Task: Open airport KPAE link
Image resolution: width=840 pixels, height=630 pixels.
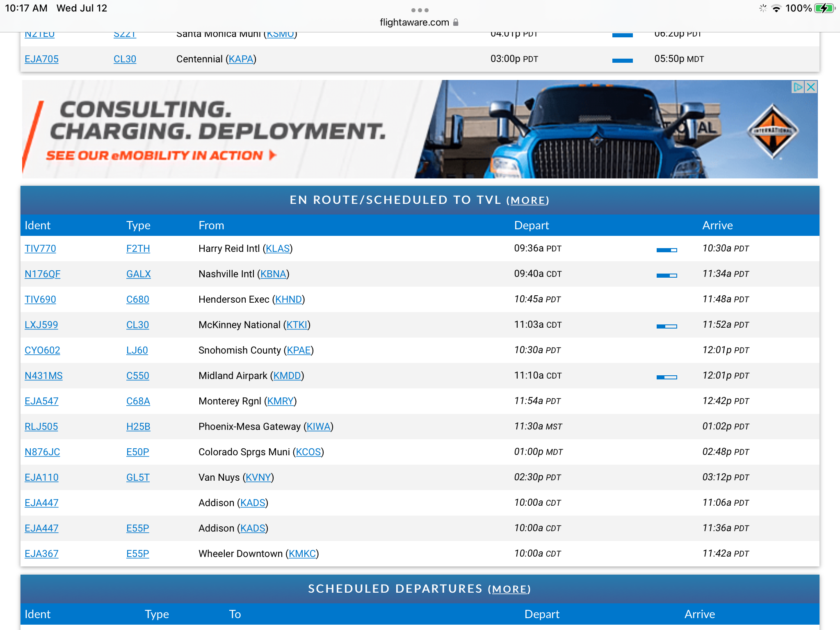Action: (299, 350)
